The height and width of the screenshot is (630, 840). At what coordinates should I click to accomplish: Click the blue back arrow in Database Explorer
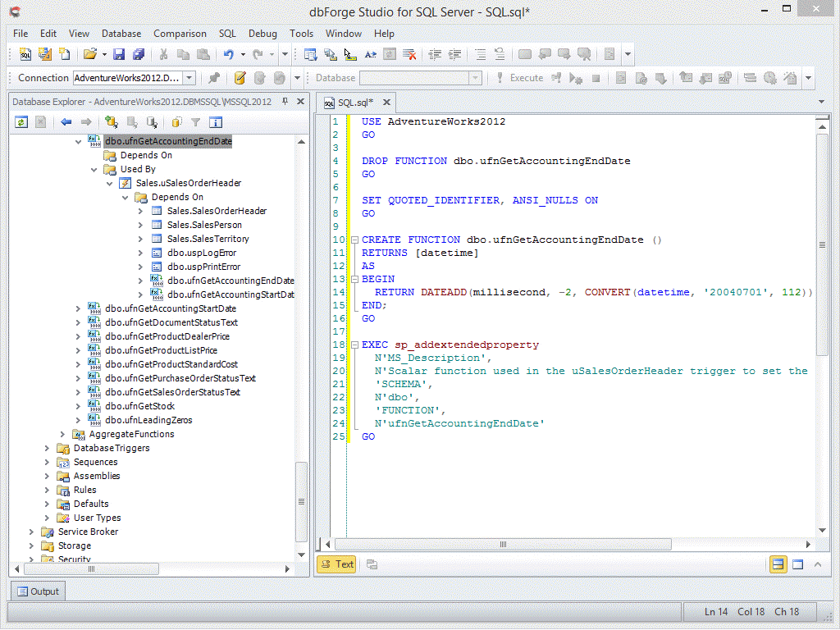(x=66, y=122)
